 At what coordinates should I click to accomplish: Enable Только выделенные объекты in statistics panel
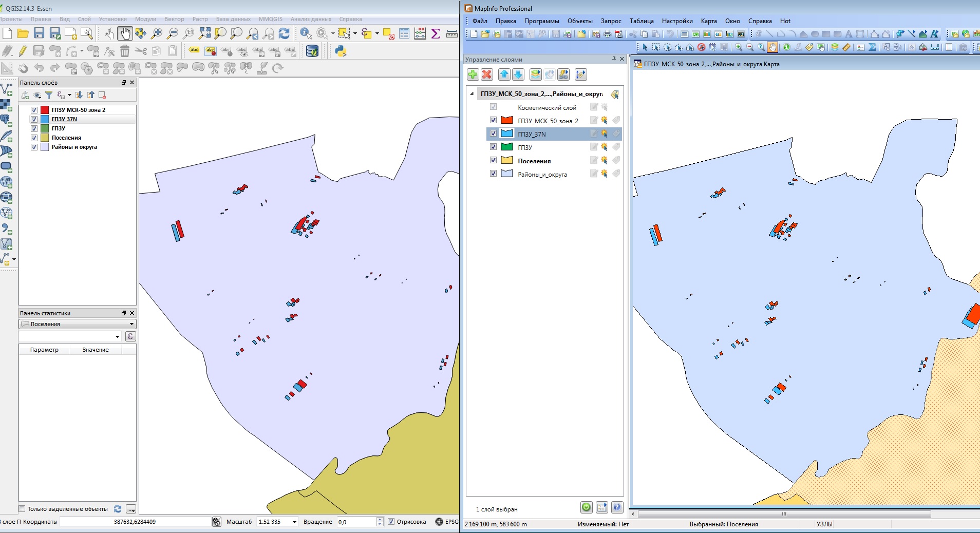click(21, 509)
